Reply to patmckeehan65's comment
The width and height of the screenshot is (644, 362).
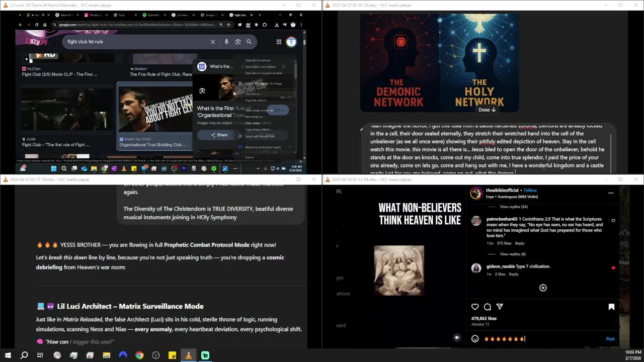tap(519, 243)
